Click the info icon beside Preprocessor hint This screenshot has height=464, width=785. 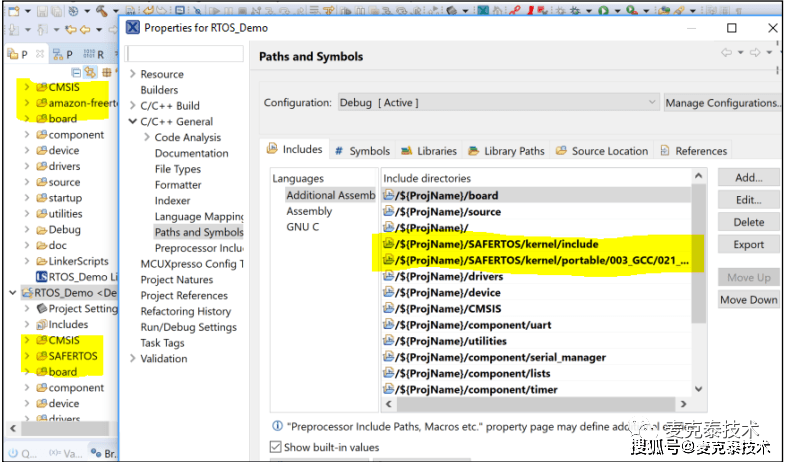tap(276, 427)
